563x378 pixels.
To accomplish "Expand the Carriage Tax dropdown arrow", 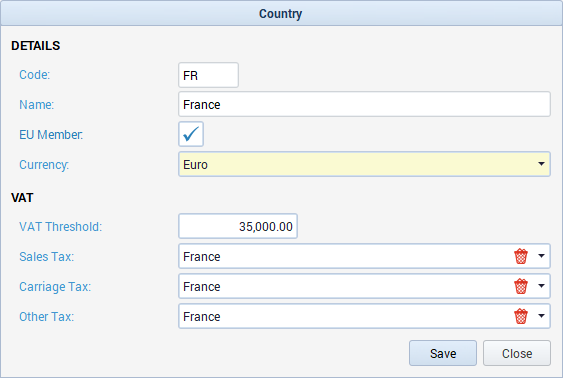I will click(x=541, y=286).
